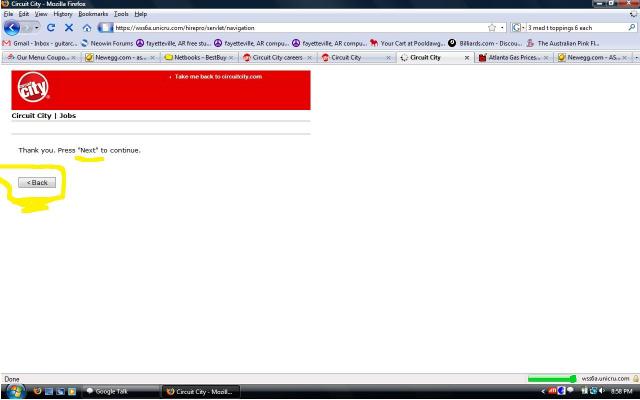This screenshot has height=400, width=640.
Task: Open the Neowin Forums bookmark
Action: 107,43
